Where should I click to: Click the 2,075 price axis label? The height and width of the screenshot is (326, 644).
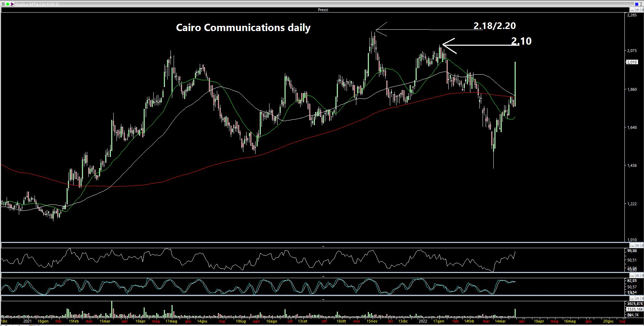pyautogui.click(x=632, y=51)
